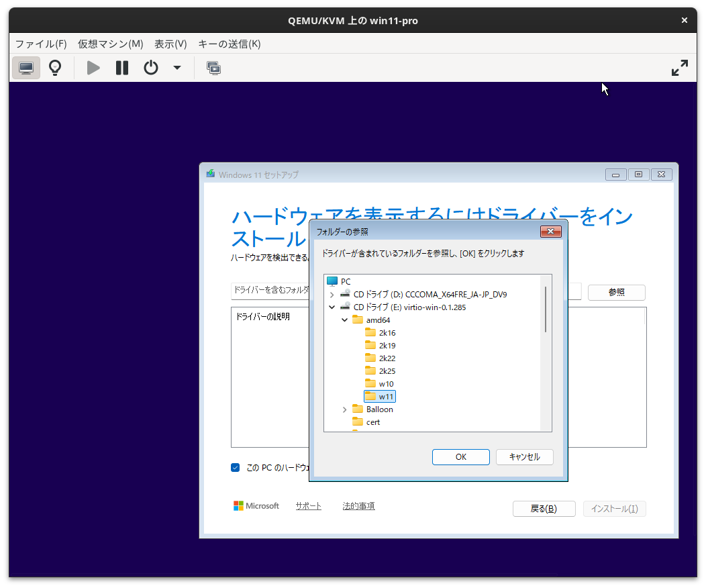Open the shutdown options dropdown arrow
This screenshot has height=588, width=706.
(x=176, y=68)
